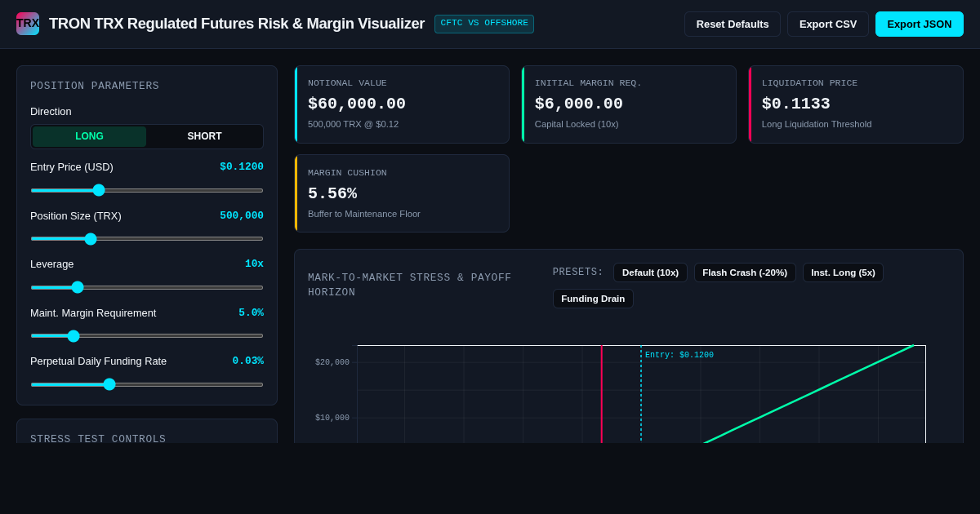
Task: Select SHORT direction
Action: pos(204,136)
